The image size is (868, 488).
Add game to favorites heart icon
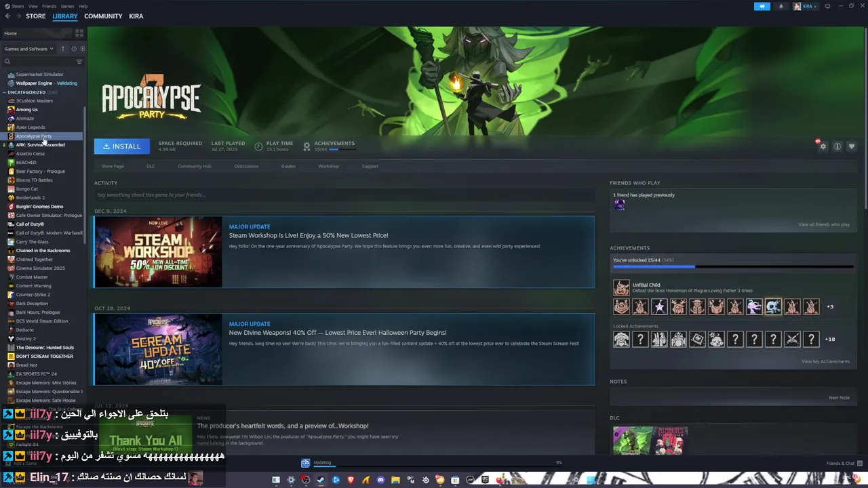pos(852,146)
